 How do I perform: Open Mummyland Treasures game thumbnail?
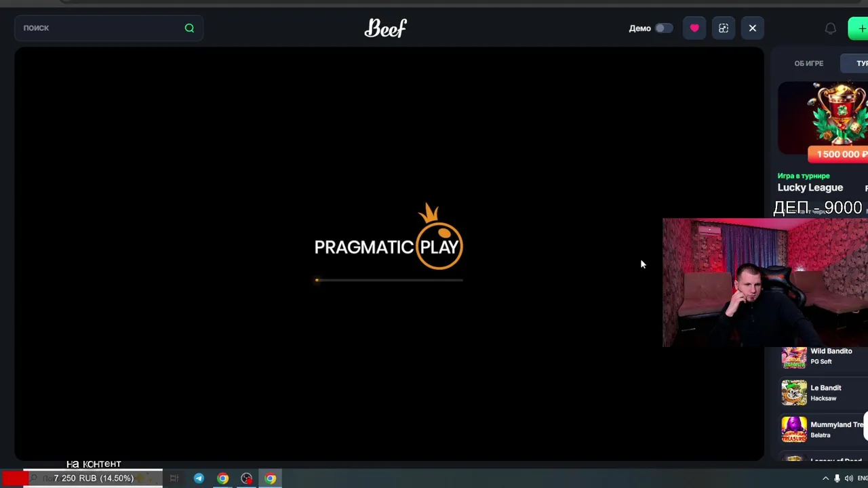point(794,429)
